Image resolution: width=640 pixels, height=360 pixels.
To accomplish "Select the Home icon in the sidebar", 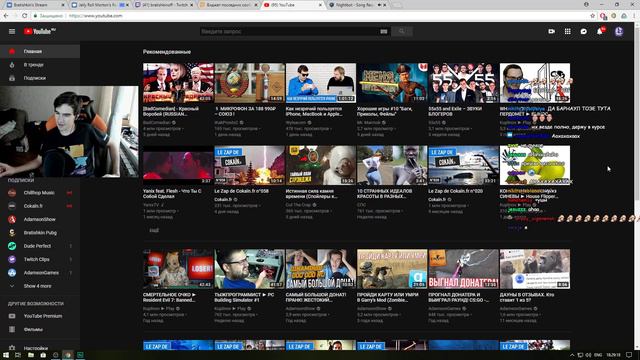I will tap(12, 51).
